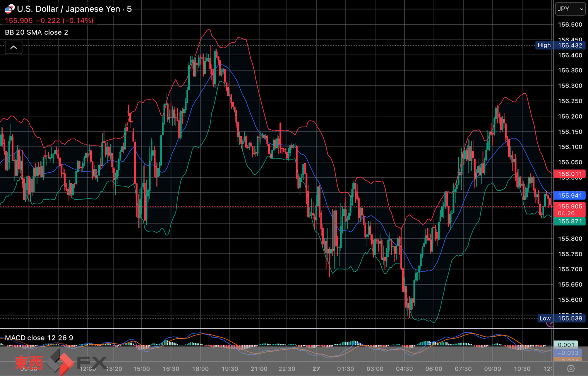
Task: Click current price 155.905 countdown label
Action: pyautogui.click(x=569, y=210)
